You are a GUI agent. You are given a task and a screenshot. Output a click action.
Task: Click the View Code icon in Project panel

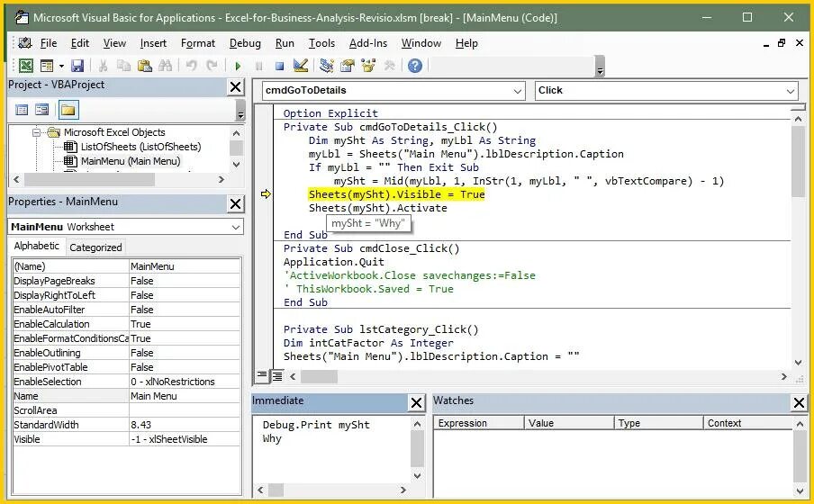[x=22, y=110]
